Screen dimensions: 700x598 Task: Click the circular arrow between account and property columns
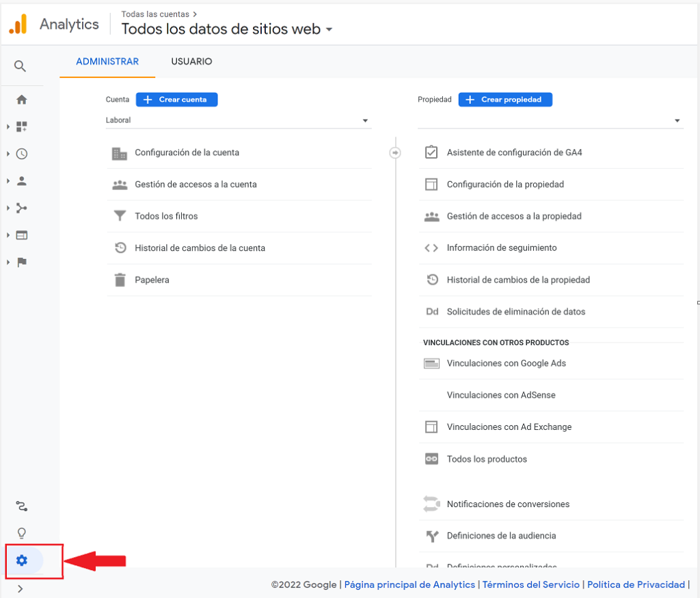point(395,152)
